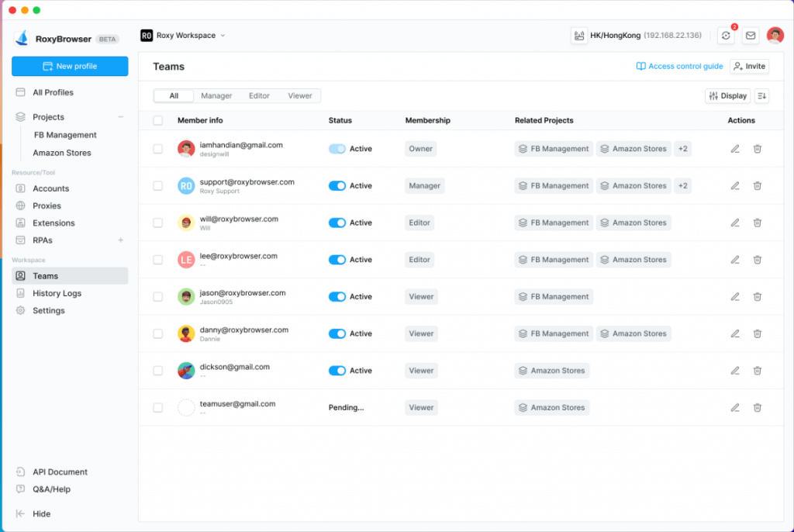
Task: Select the Viewer filter tab
Action: [300, 96]
